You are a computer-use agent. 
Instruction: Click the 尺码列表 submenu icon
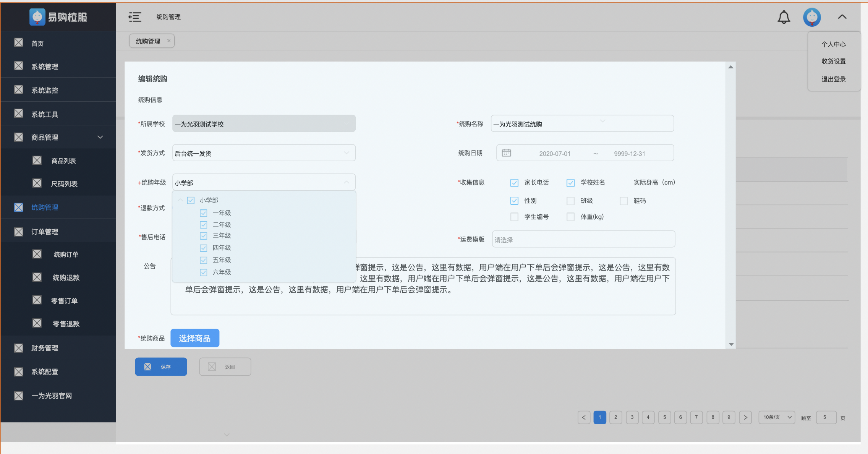coord(37,183)
